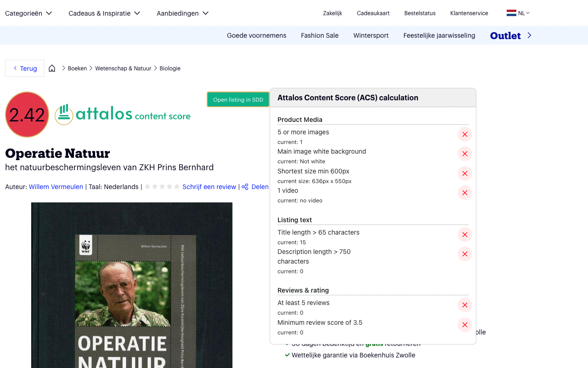Expand the Aanbiedingen dropdown
This screenshot has width=588, height=368.
(x=182, y=13)
